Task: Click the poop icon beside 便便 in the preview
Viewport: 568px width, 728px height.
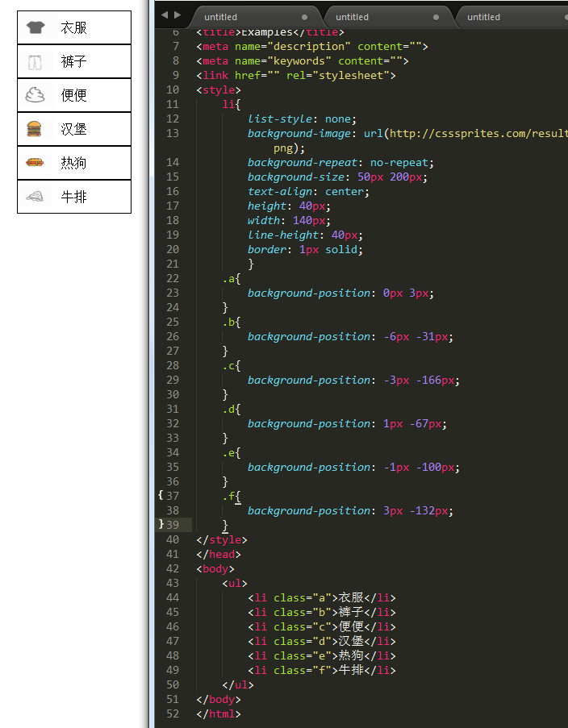Action: pyautogui.click(x=35, y=95)
